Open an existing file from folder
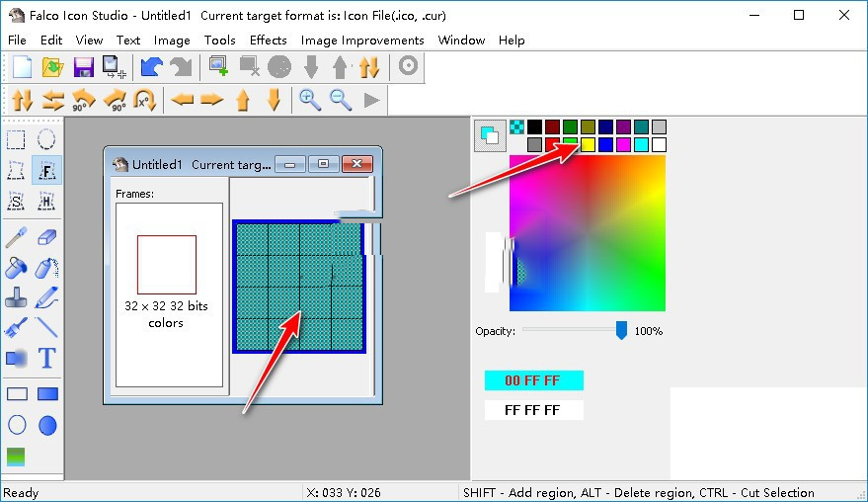Screen dimensions: 868x502 tap(52, 67)
